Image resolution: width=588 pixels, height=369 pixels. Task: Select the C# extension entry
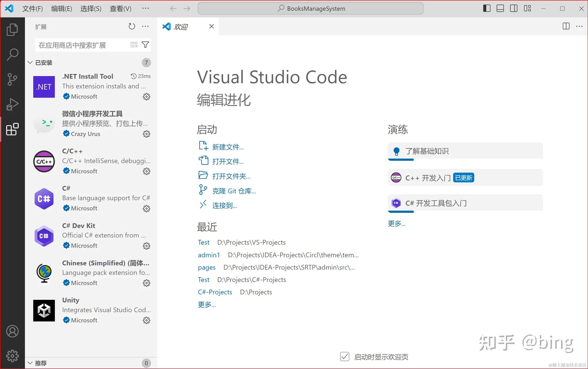click(92, 199)
